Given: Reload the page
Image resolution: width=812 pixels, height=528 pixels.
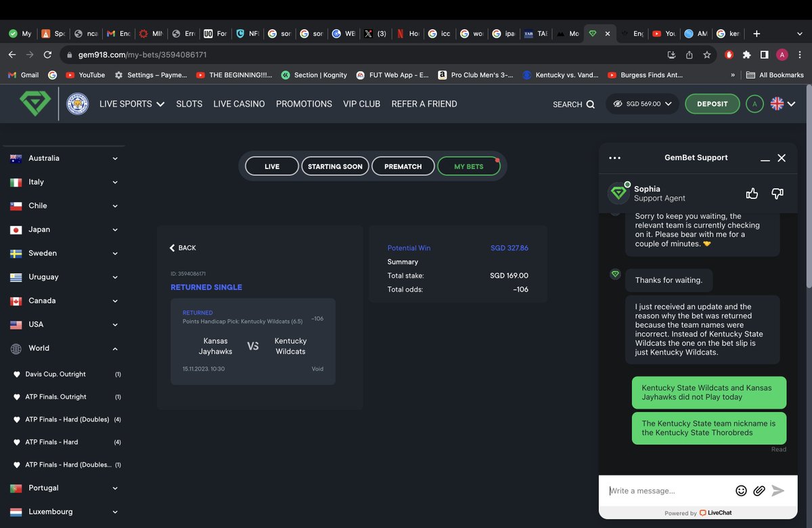Looking at the screenshot, I should coord(47,55).
